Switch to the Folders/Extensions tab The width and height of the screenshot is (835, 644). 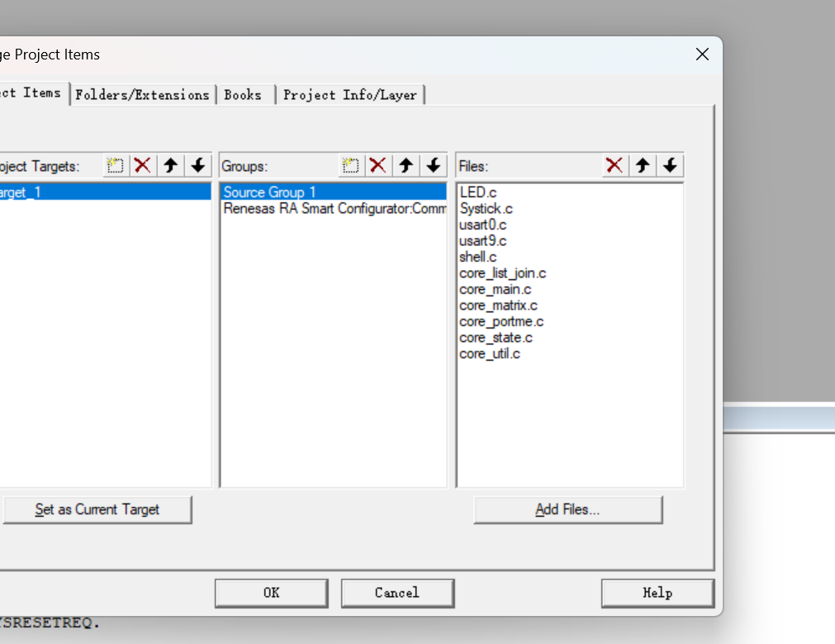(x=142, y=95)
